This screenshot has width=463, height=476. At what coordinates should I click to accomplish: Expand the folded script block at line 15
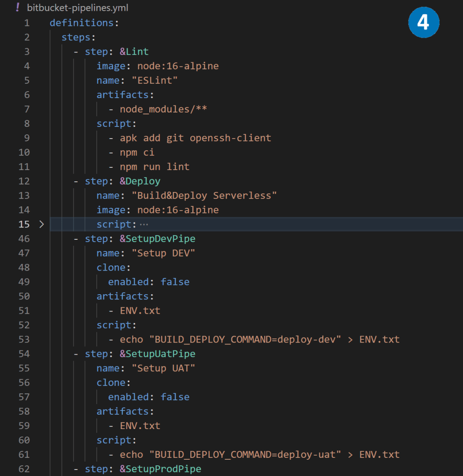coord(41,225)
